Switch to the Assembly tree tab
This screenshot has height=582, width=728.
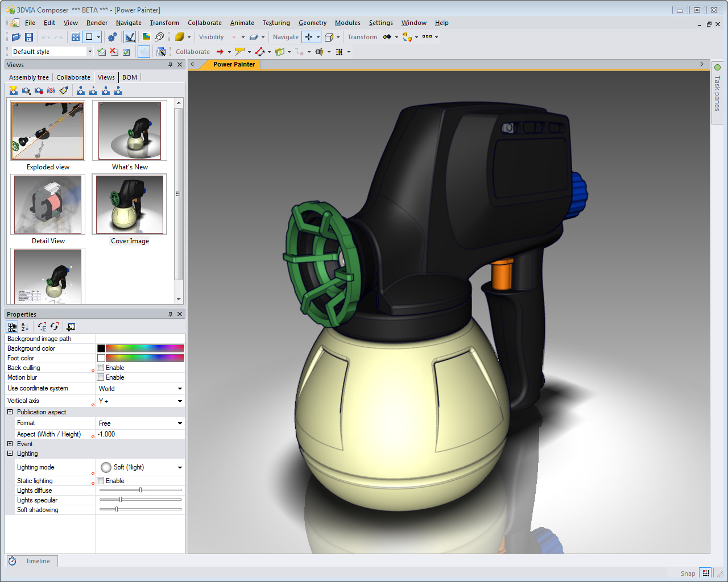pyautogui.click(x=29, y=77)
